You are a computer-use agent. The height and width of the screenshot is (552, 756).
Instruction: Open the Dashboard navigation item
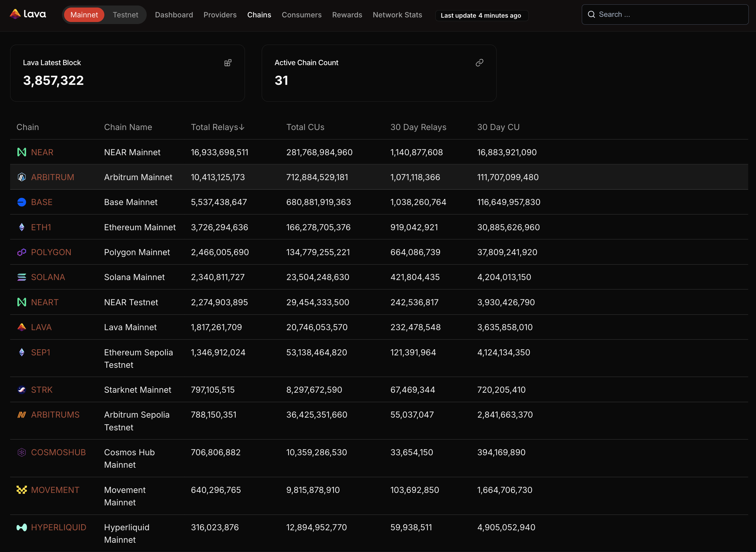[x=174, y=15]
